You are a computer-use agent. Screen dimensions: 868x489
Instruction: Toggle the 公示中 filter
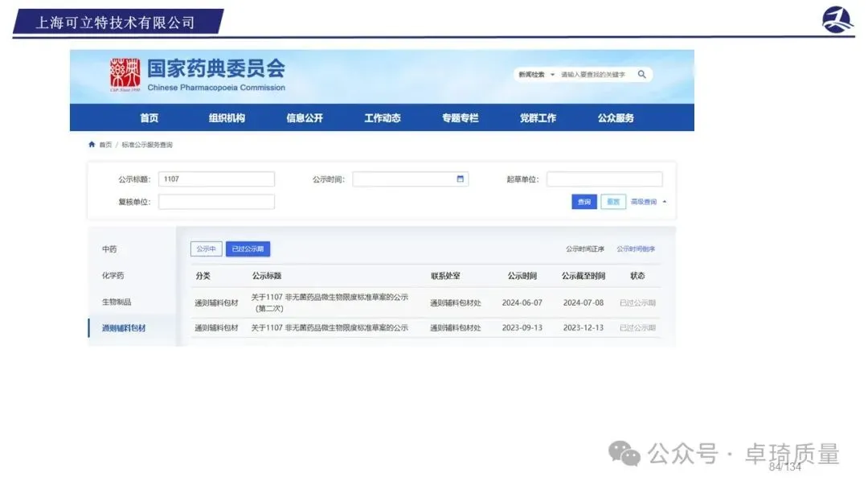tap(206, 249)
